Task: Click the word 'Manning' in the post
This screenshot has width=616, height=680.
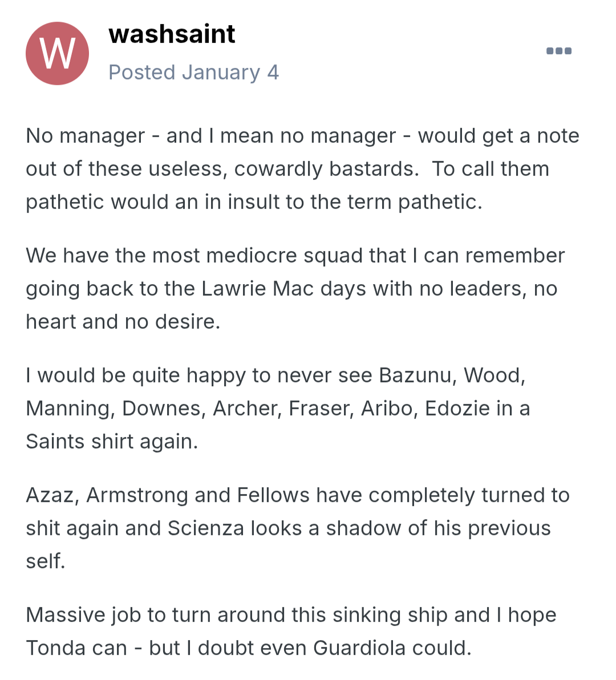Action: click(68, 408)
